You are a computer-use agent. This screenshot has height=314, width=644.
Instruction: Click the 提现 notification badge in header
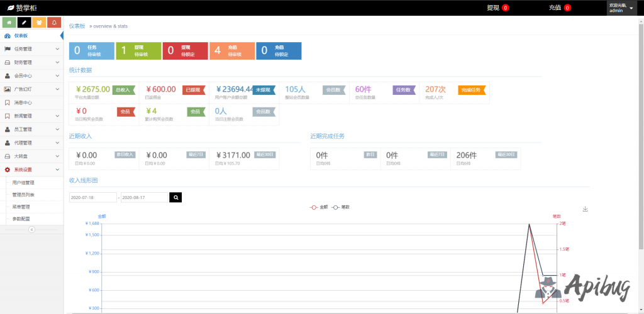coord(505,8)
